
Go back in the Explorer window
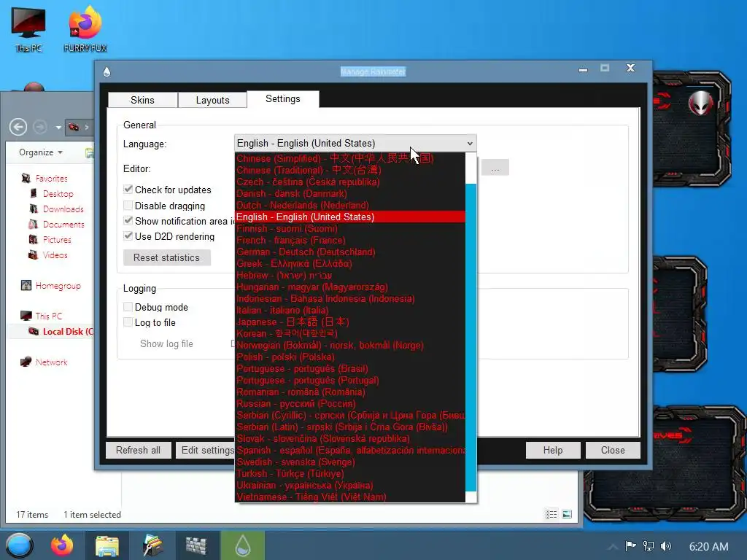[18, 127]
